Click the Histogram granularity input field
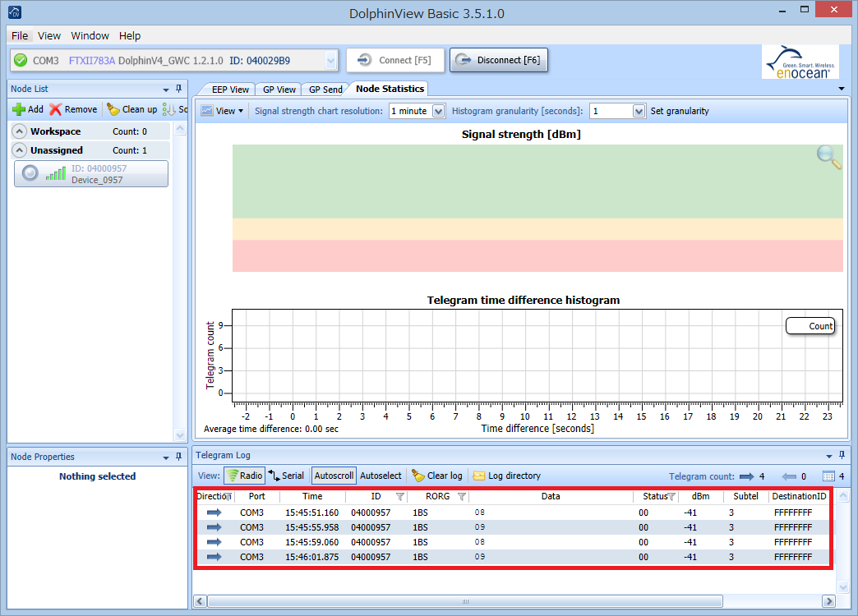This screenshot has height=616, width=858. [x=611, y=111]
